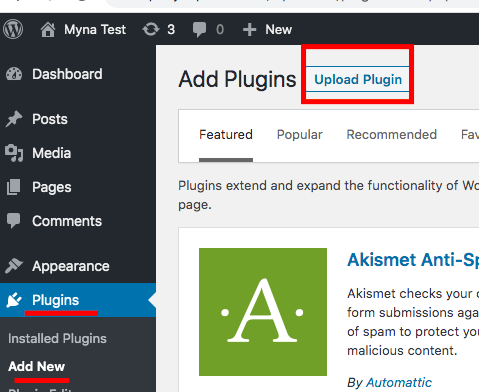Click the home icon beside Myna Test
Screen dimensions: 479x392
click(x=48, y=30)
